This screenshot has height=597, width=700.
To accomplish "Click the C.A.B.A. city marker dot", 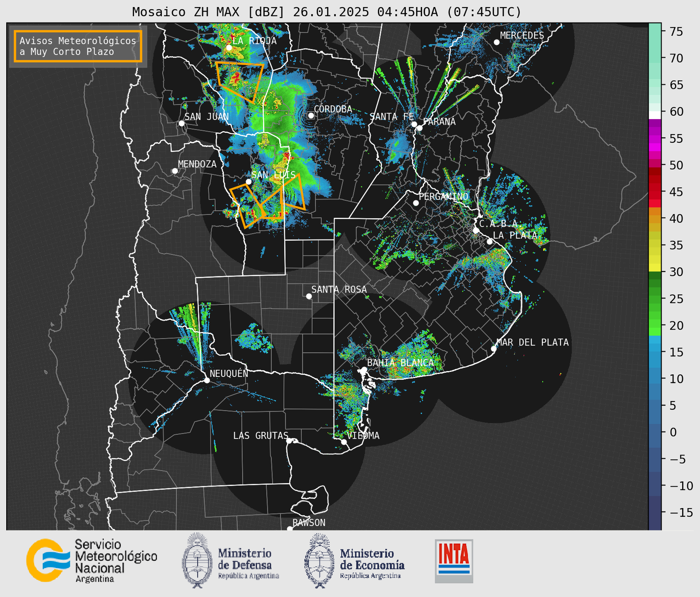I will (x=476, y=230).
